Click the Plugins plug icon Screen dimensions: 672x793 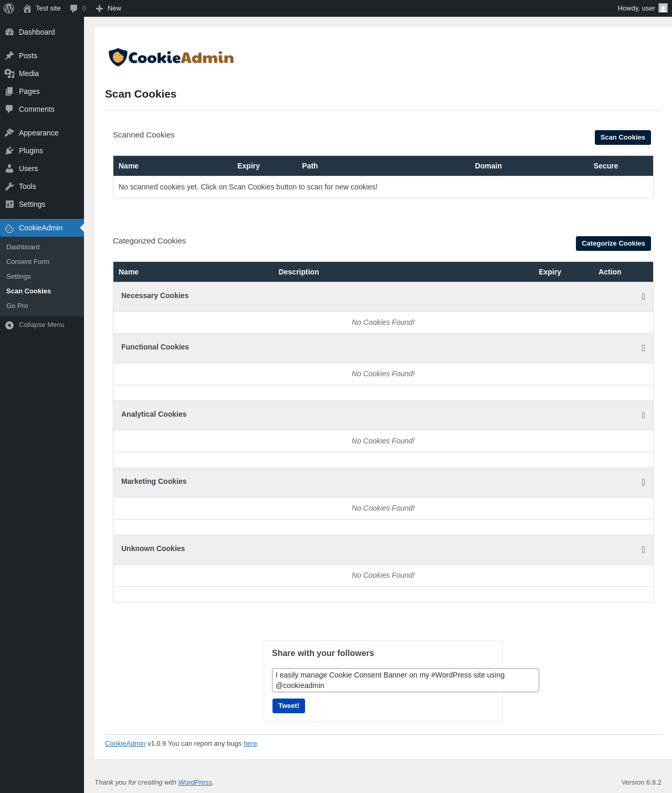point(9,151)
